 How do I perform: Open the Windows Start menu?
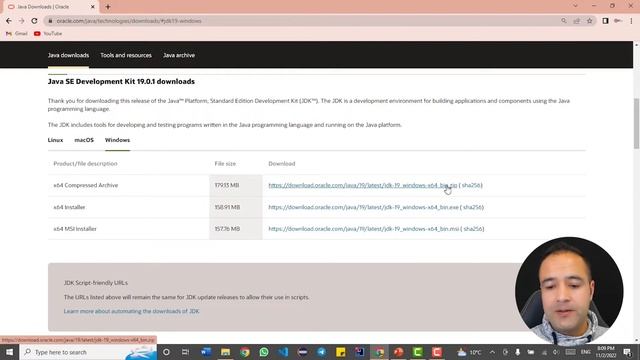pos(9,352)
